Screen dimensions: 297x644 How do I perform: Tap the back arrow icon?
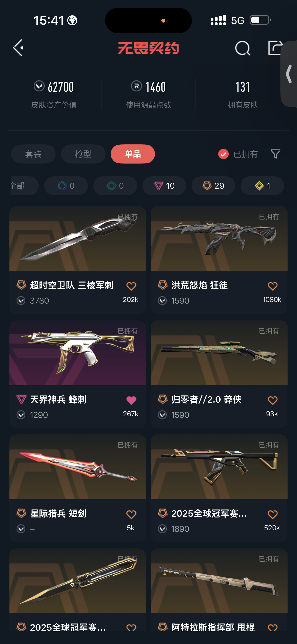point(18,47)
